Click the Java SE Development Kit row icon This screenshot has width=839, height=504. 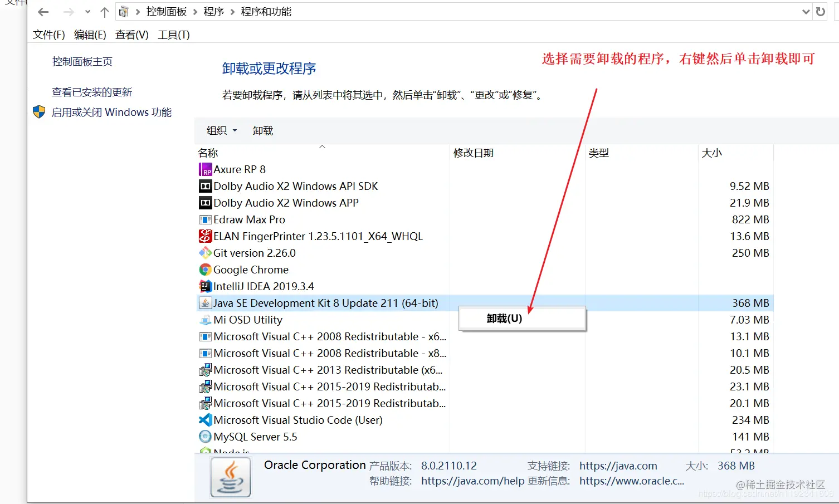tap(206, 303)
